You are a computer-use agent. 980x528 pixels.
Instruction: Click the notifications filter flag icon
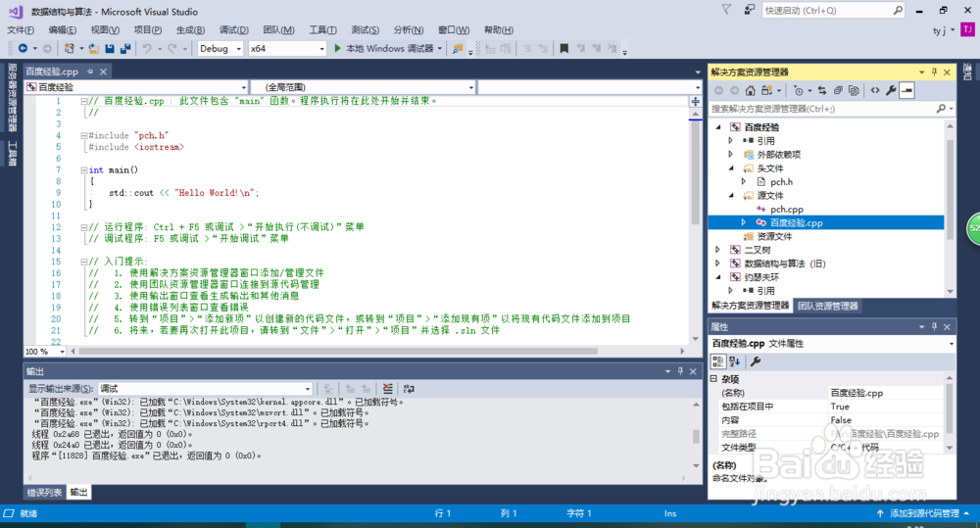click(x=726, y=10)
